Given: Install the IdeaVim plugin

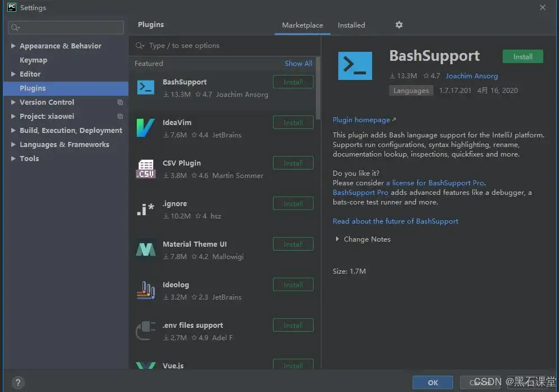Looking at the screenshot, I should click(x=293, y=122).
